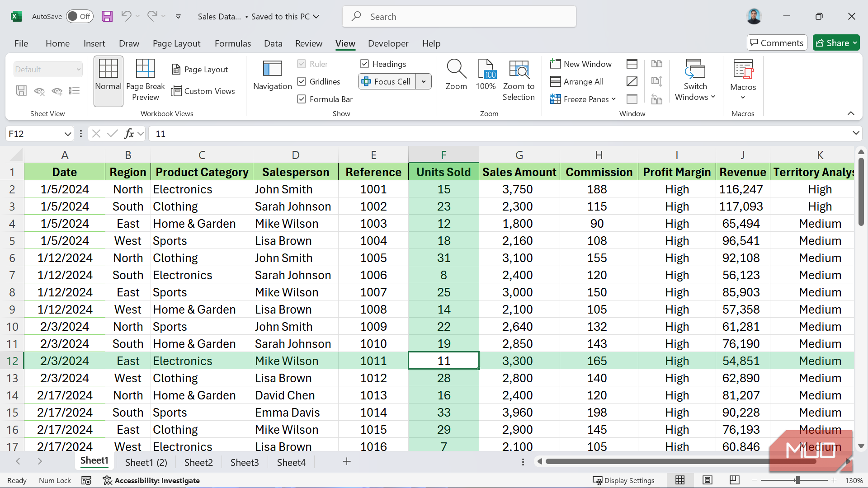The width and height of the screenshot is (868, 488).
Task: Click the Split window icon
Action: pyautogui.click(x=632, y=64)
